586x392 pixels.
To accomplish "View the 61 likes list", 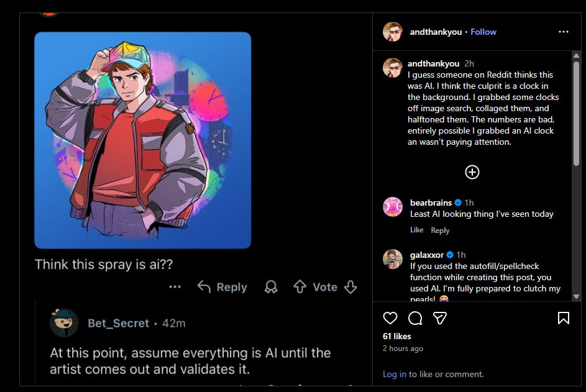I will click(x=396, y=336).
